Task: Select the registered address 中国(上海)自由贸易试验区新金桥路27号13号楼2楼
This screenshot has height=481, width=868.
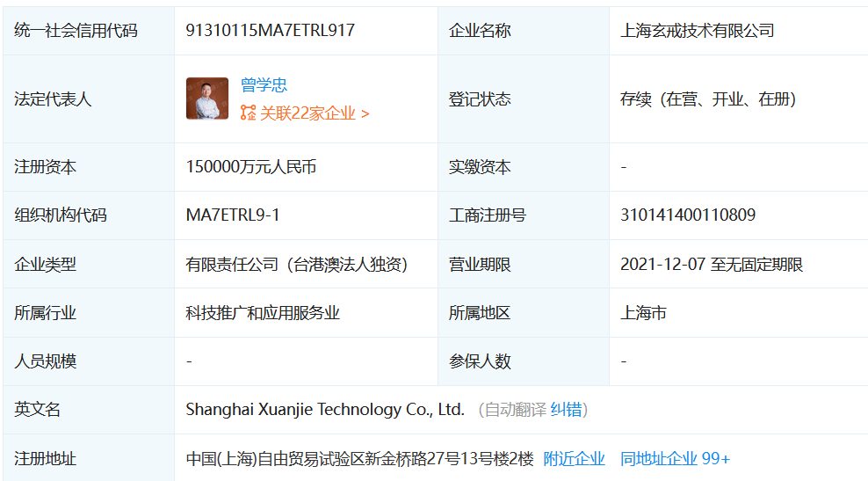Action: pyautogui.click(x=360, y=459)
